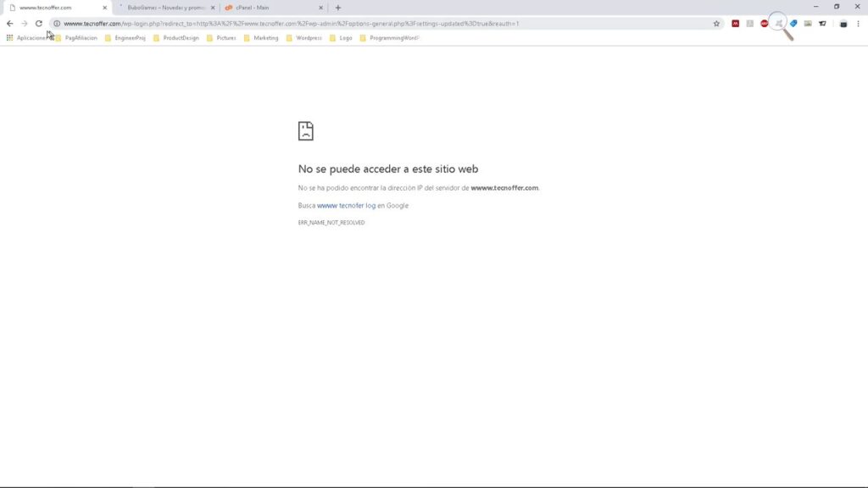This screenshot has height=488, width=868.
Task: Minimize the Chrome window
Action: click(x=815, y=7)
